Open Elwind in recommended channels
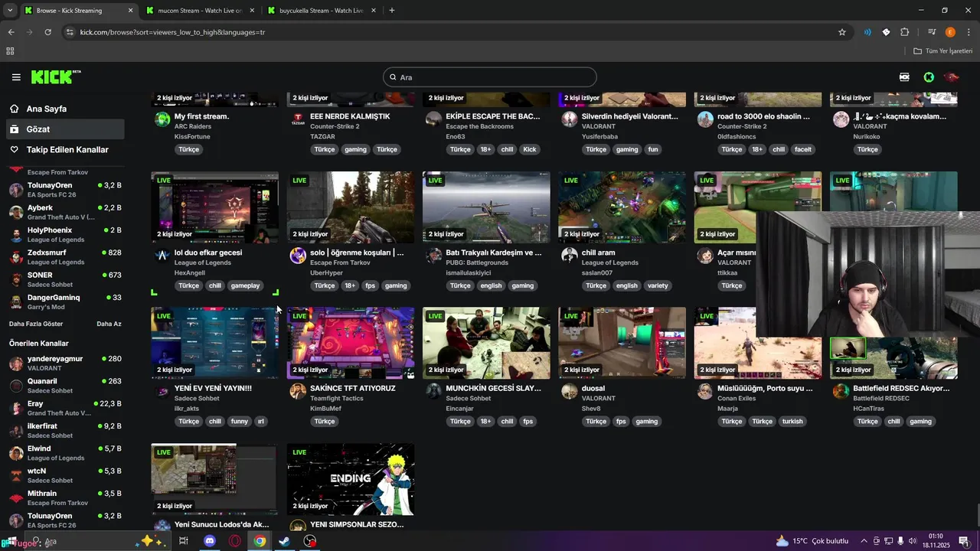 pos(64,452)
